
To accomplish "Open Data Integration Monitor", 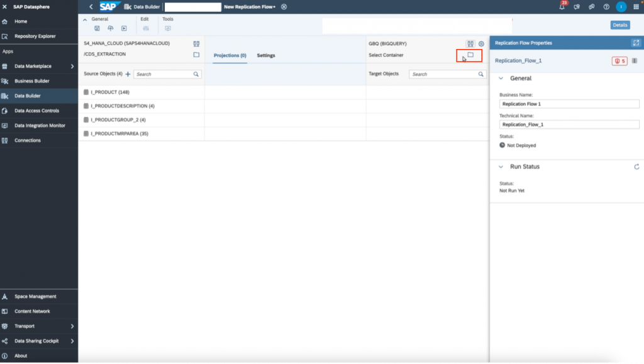I will click(x=38, y=125).
